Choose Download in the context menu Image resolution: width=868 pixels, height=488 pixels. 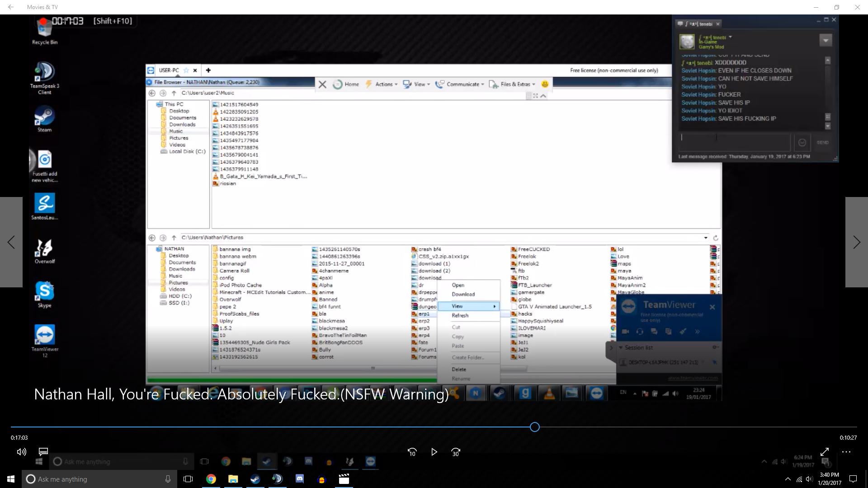pyautogui.click(x=463, y=294)
